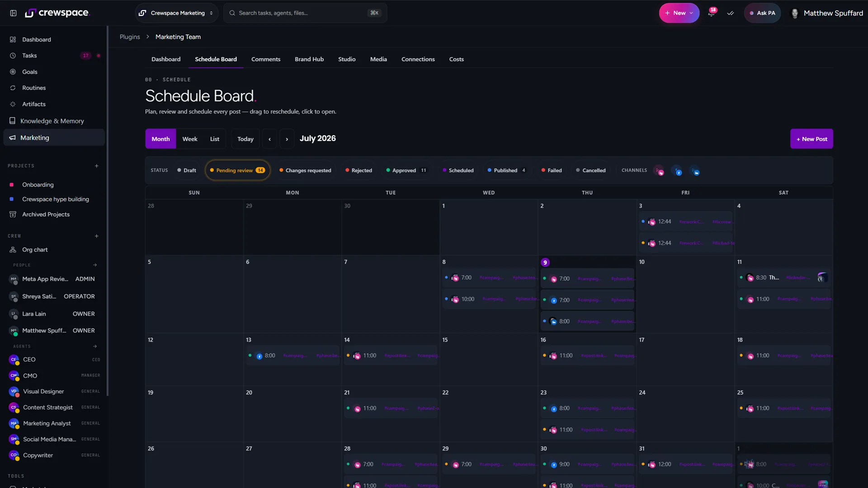Open the Marketing Analyst agent
The width and height of the screenshot is (868, 488).
pyautogui.click(x=54, y=423)
